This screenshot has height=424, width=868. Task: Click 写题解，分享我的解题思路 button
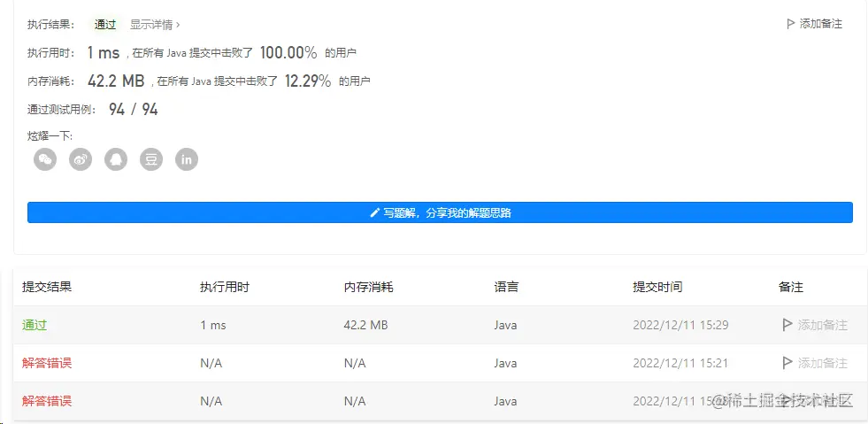440,212
